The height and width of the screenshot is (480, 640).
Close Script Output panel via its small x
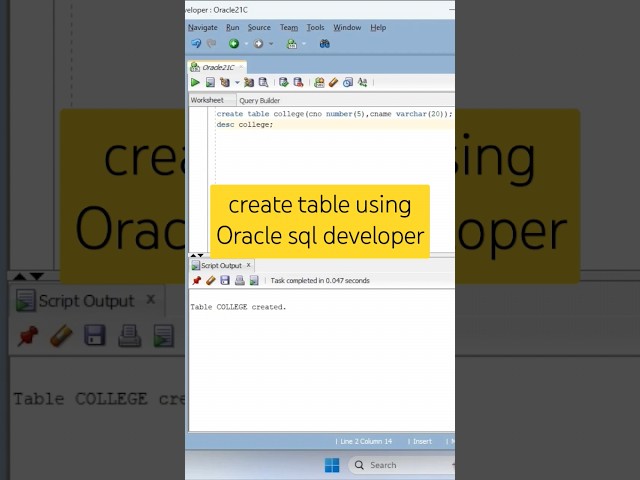click(x=249, y=265)
